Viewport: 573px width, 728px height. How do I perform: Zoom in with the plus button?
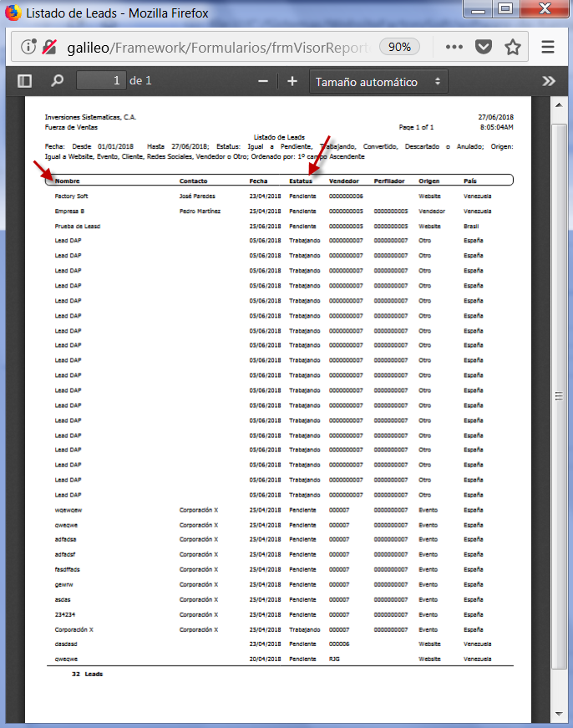(292, 81)
